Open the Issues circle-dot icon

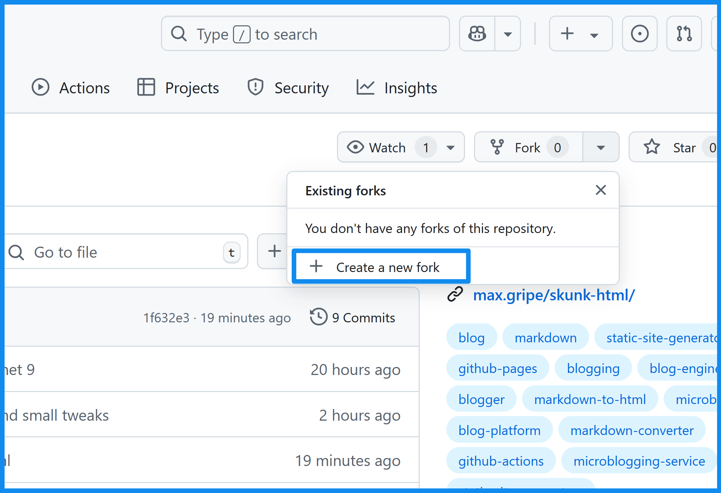(x=639, y=34)
